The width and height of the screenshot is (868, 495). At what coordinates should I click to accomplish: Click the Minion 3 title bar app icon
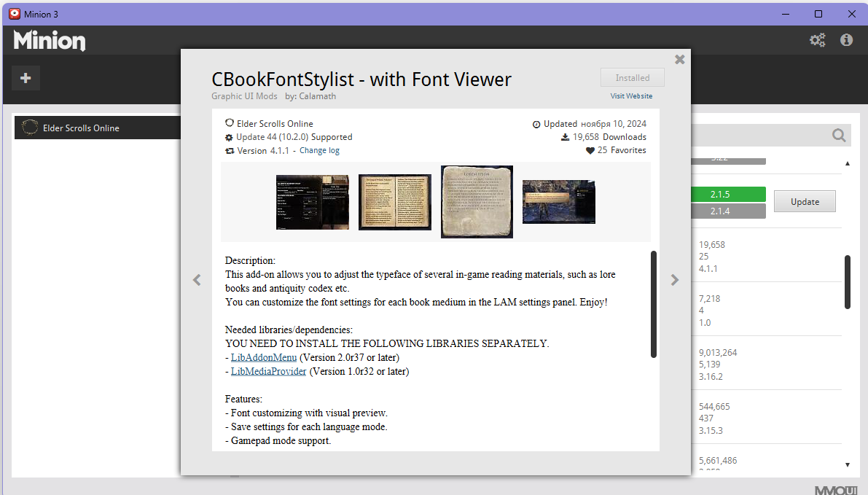click(15, 14)
